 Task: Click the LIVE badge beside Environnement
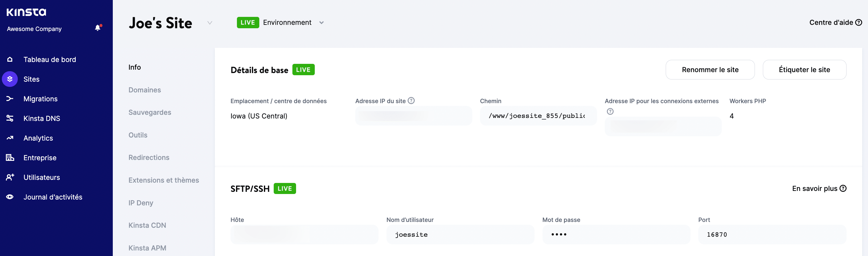(248, 22)
